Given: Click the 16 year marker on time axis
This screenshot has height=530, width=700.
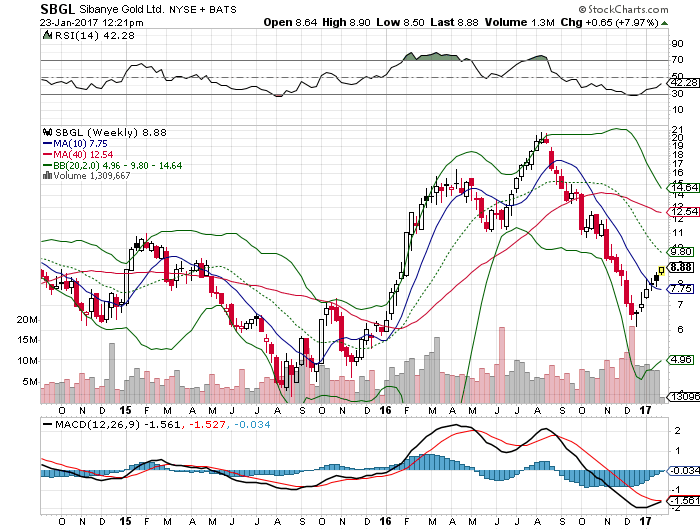Looking at the screenshot, I should pyautogui.click(x=386, y=409).
